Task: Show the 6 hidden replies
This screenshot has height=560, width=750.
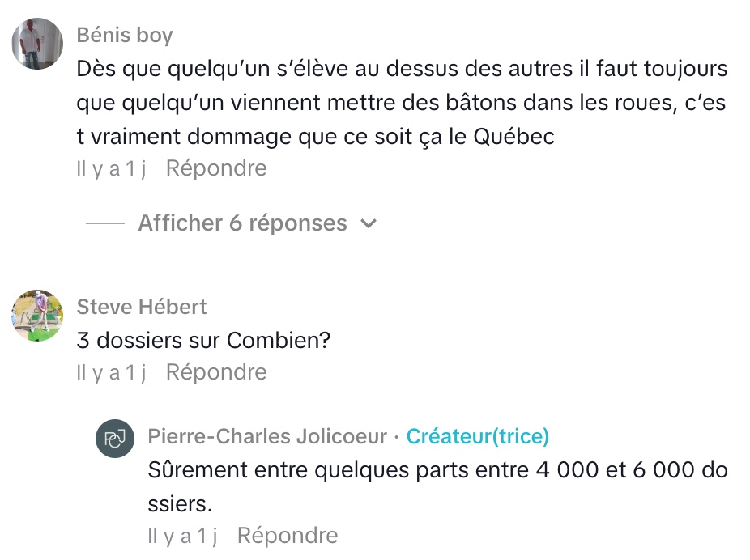Action: tap(242, 223)
